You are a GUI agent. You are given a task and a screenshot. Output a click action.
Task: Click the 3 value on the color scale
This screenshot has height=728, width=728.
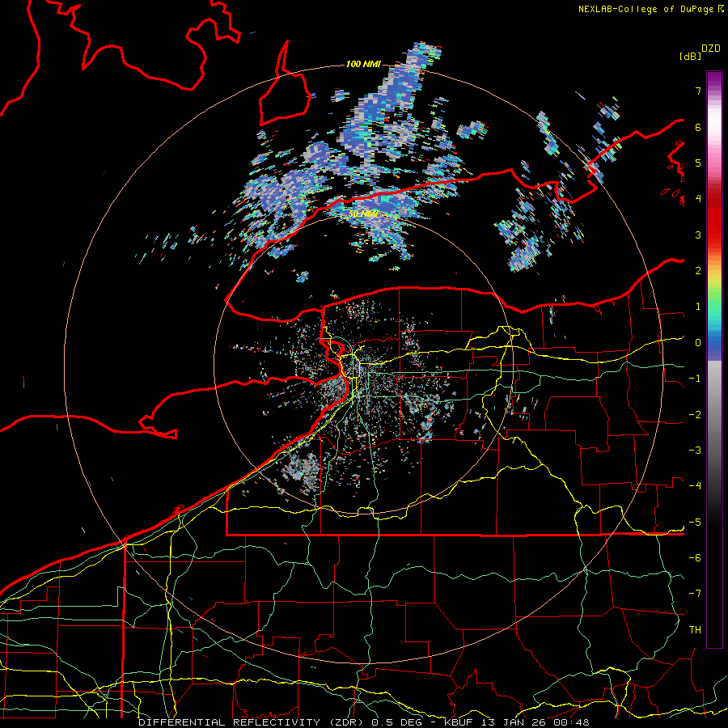[x=698, y=235]
